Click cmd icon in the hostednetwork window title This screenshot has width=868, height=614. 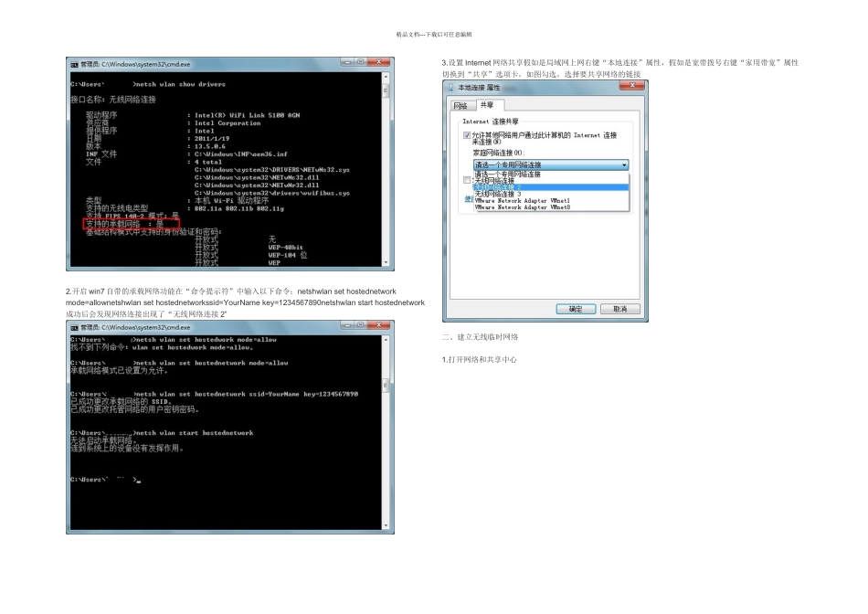(x=74, y=327)
